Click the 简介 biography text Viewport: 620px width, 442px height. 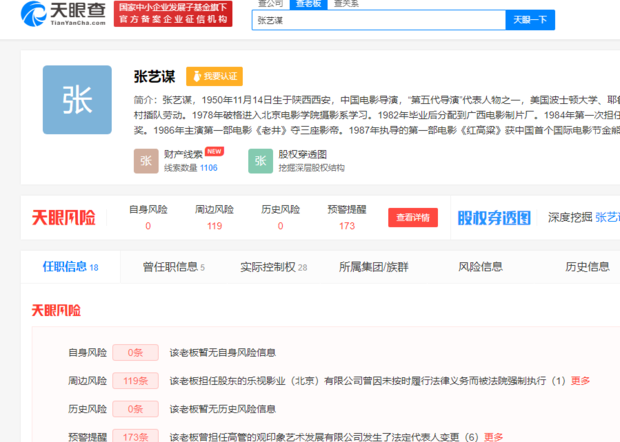point(376,115)
